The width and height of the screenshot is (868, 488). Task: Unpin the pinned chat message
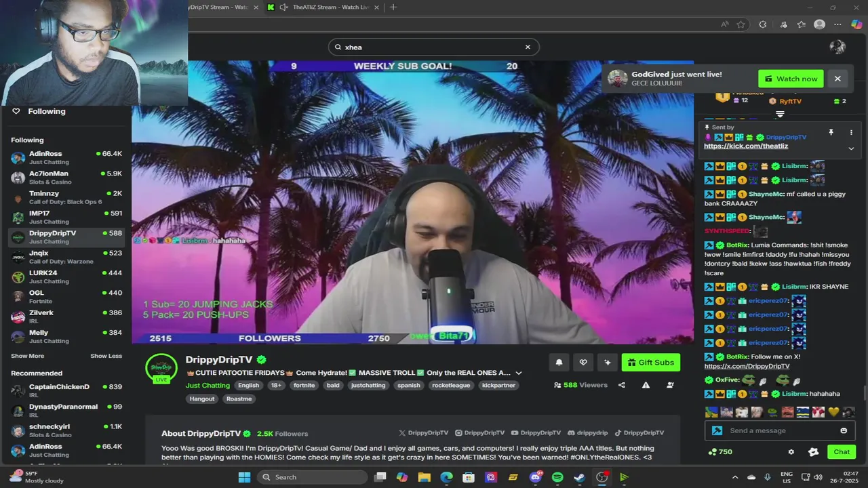tap(831, 132)
